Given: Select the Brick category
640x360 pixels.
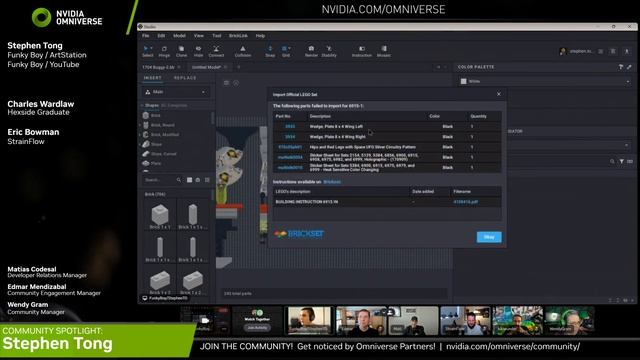Looking at the screenshot, I should coord(156,116).
